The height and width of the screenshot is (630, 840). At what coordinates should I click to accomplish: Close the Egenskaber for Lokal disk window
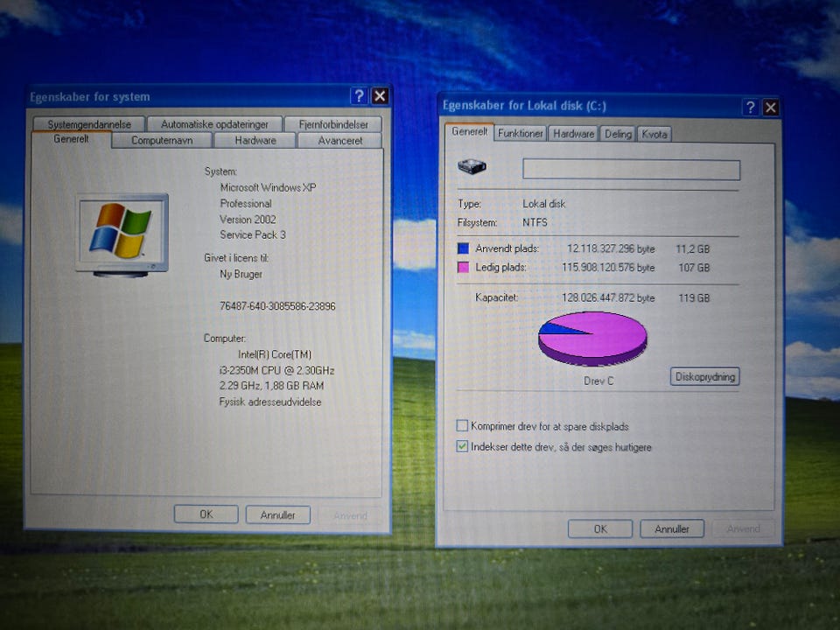[x=770, y=108]
